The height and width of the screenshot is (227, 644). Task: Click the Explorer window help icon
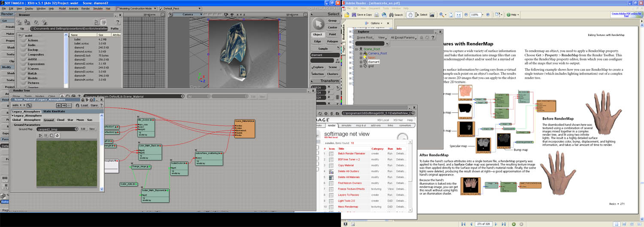coord(433,38)
